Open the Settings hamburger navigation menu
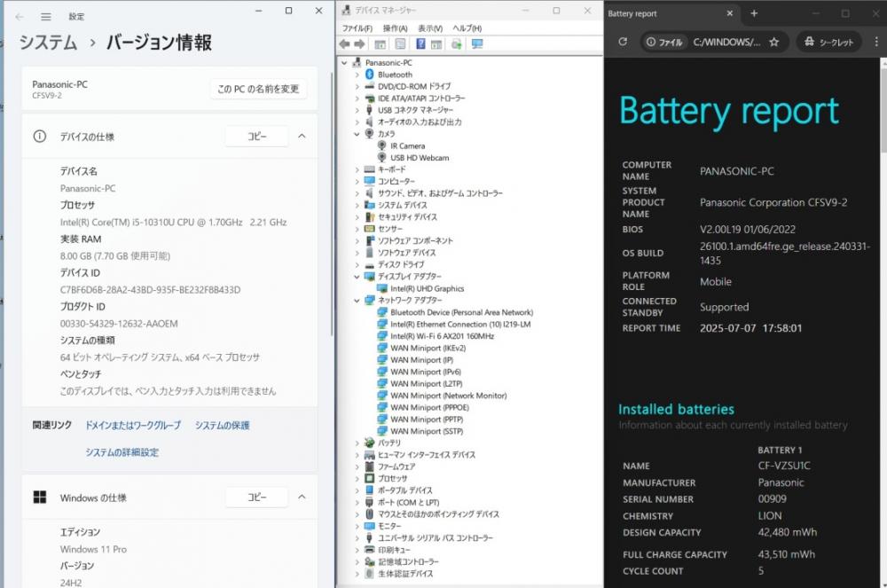 46,17
